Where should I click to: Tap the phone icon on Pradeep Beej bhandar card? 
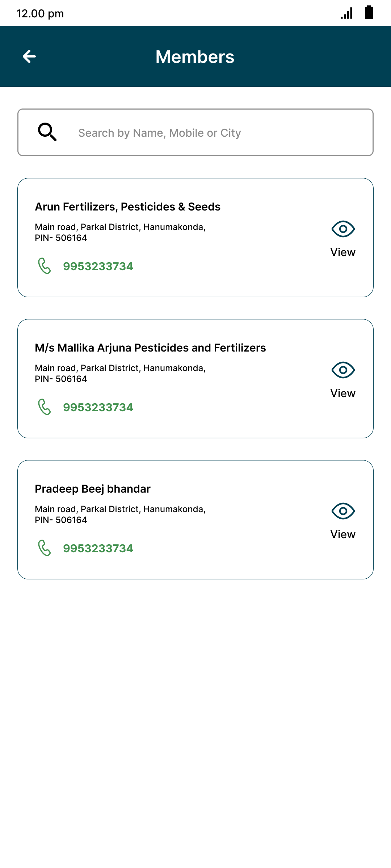tap(45, 548)
